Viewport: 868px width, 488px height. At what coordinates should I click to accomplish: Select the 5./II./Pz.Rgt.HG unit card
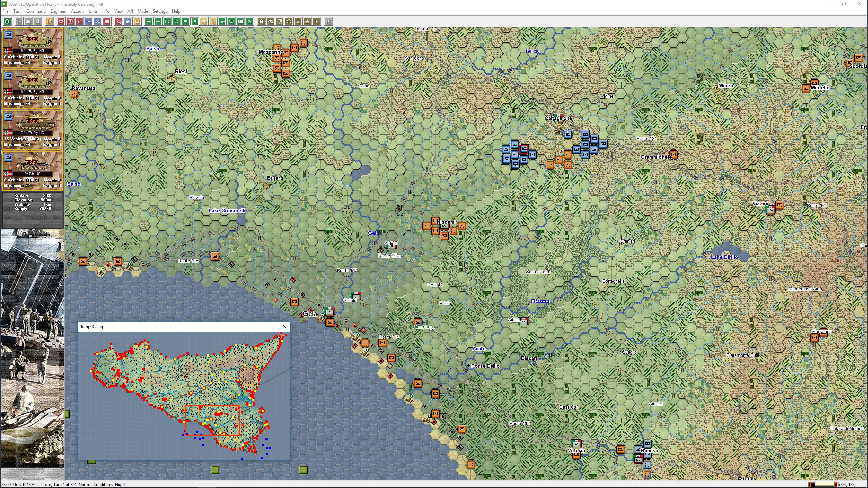[x=33, y=48]
